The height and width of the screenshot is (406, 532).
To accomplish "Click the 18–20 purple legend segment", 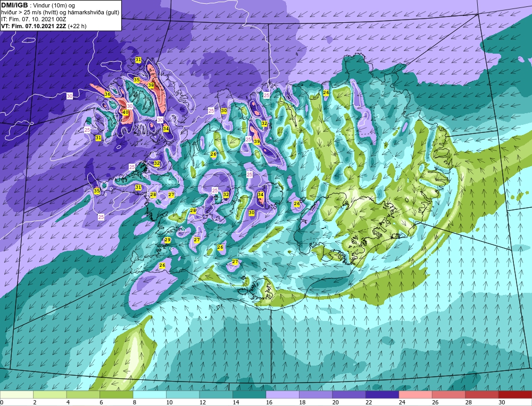I will pos(316,394).
